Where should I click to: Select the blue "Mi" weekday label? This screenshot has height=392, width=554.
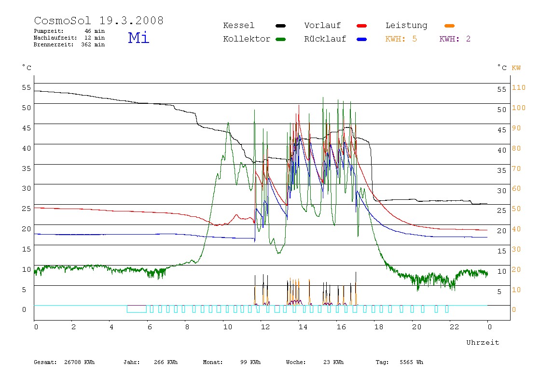click(138, 38)
